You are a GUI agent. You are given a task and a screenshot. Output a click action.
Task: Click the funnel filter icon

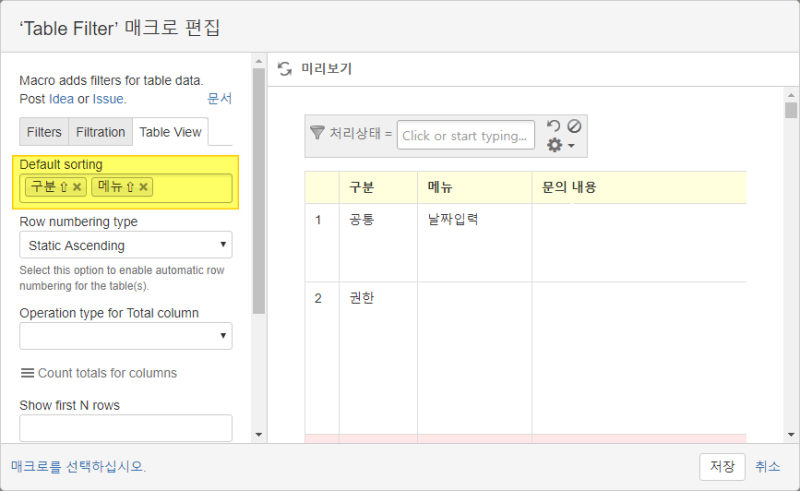coord(317,133)
